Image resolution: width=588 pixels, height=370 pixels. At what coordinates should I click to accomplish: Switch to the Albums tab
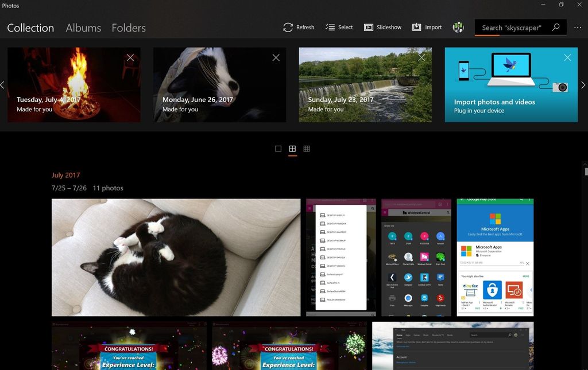(83, 28)
